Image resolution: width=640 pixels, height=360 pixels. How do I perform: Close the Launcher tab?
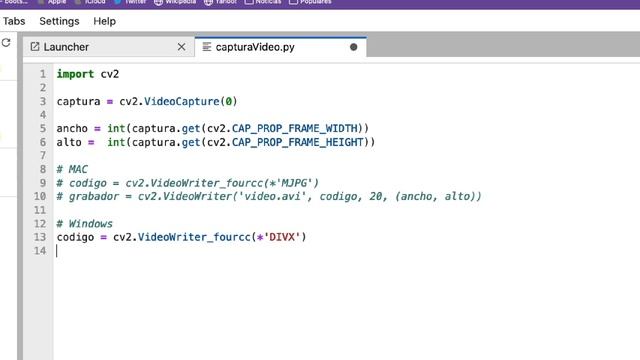click(x=181, y=47)
